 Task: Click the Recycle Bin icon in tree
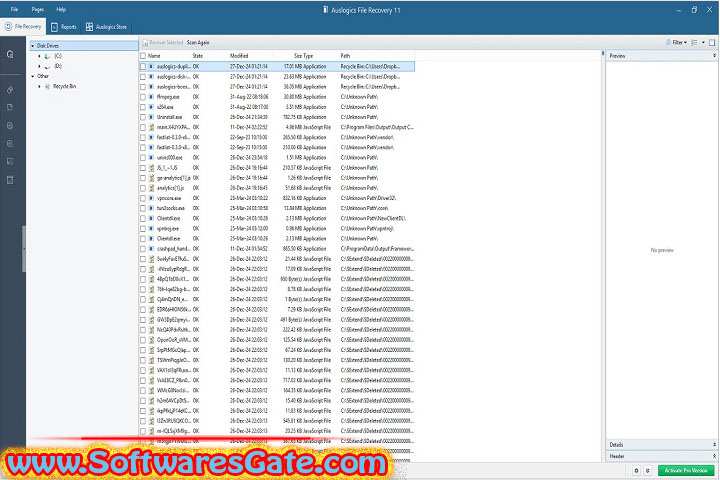(47, 86)
